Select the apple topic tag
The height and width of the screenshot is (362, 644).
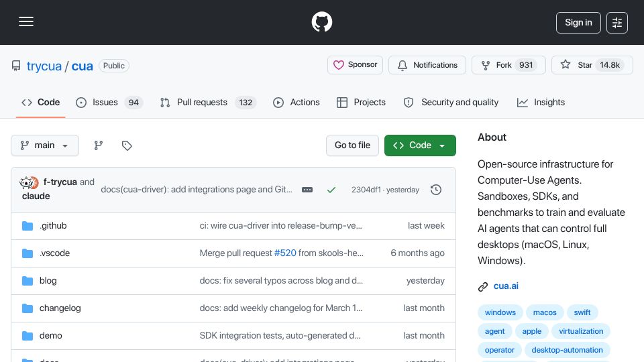coord(531,331)
